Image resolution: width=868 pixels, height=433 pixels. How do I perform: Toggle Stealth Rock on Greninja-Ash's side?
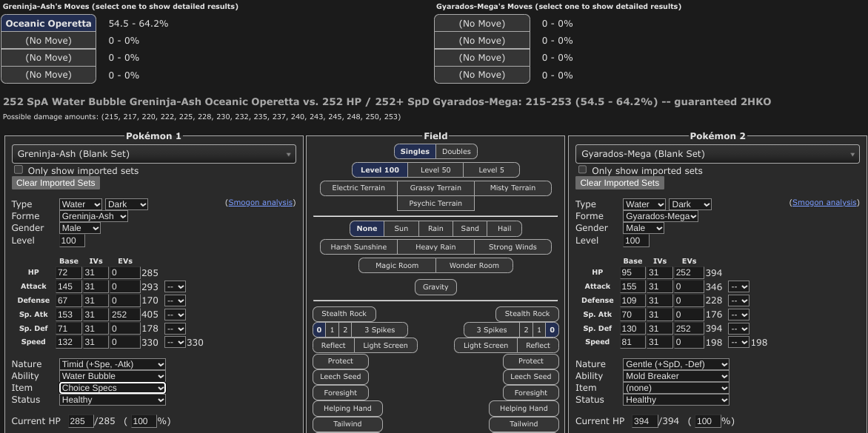344,314
